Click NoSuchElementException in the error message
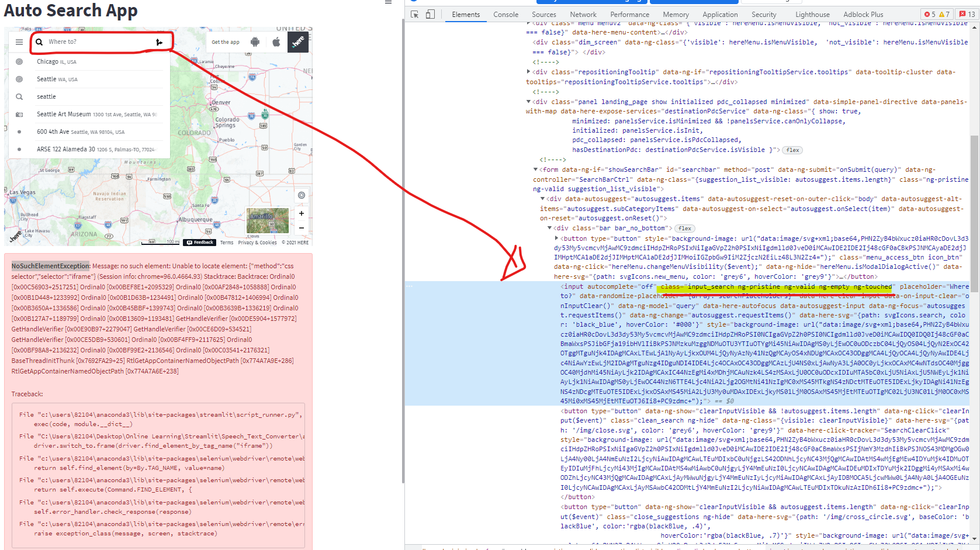Image resolution: width=980 pixels, height=550 pixels. coord(50,266)
